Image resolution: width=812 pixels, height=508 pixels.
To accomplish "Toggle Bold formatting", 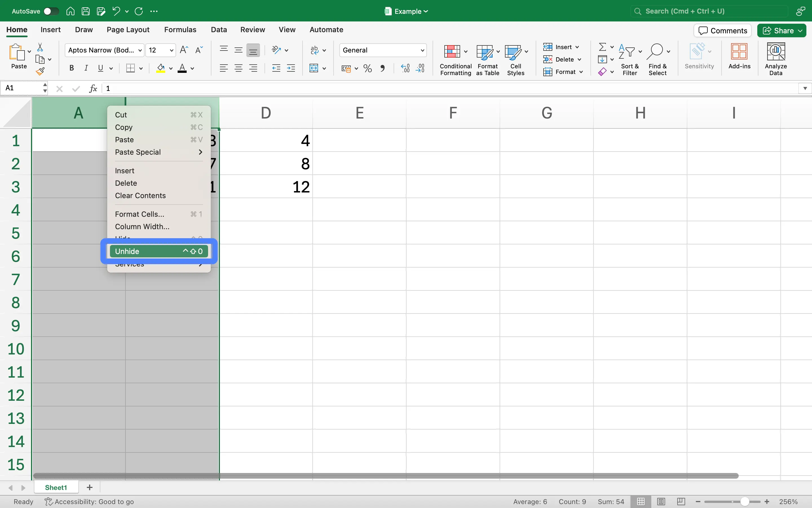I will point(71,68).
